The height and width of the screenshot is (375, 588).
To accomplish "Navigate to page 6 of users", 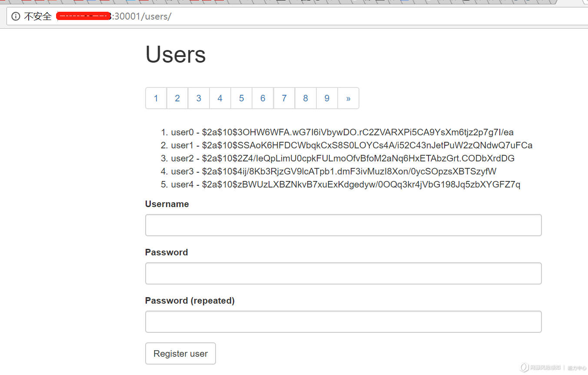I will (262, 98).
